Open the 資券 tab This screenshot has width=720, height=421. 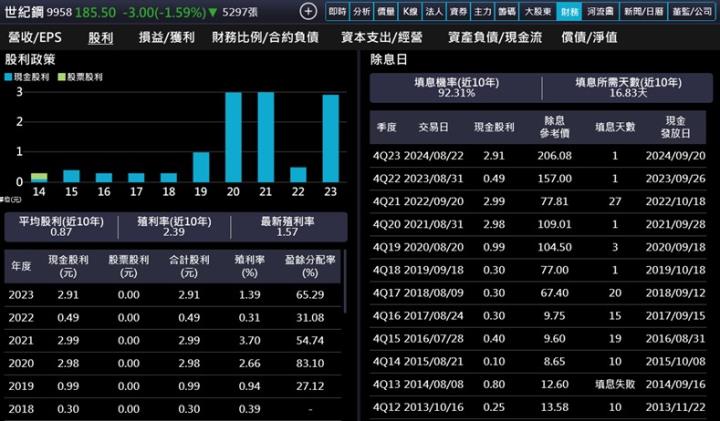click(458, 11)
